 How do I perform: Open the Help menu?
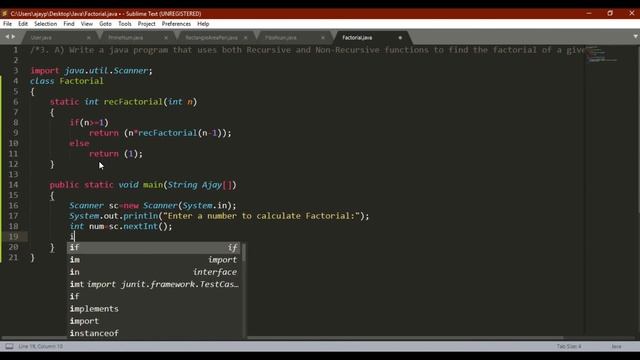point(203,24)
